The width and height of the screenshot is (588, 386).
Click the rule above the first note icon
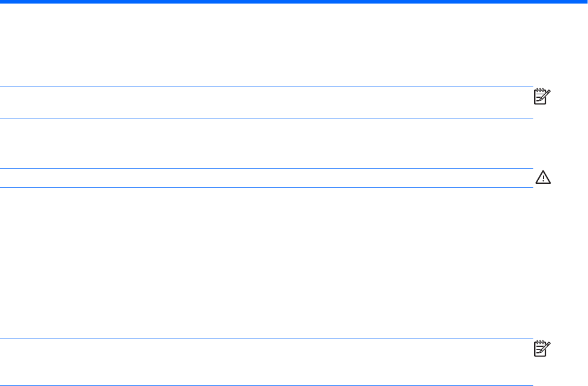click(x=267, y=88)
